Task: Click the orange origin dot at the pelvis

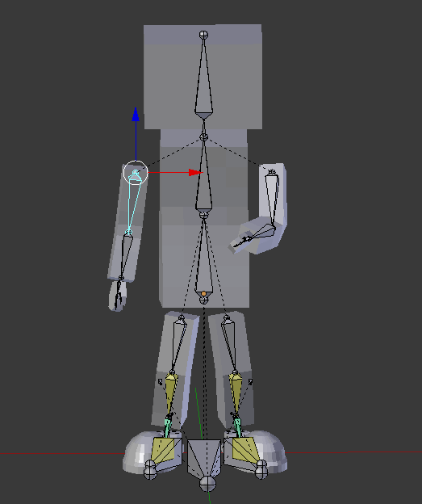Action: [x=203, y=294]
